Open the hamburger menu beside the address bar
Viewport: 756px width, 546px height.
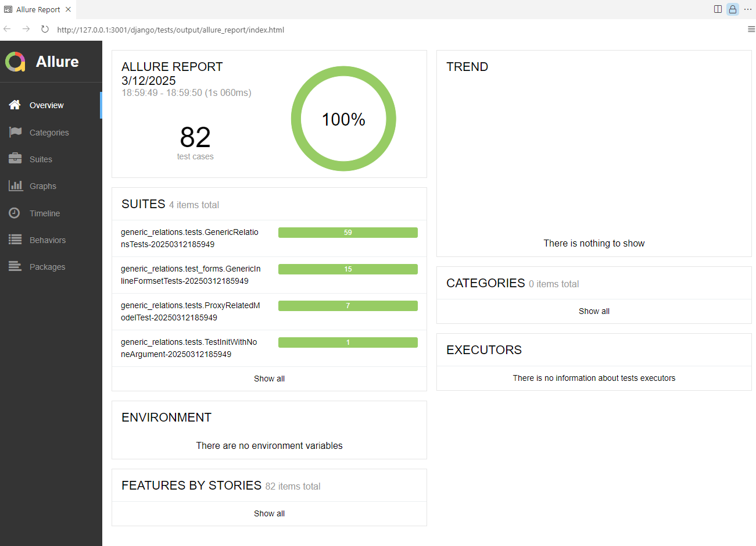751,29
